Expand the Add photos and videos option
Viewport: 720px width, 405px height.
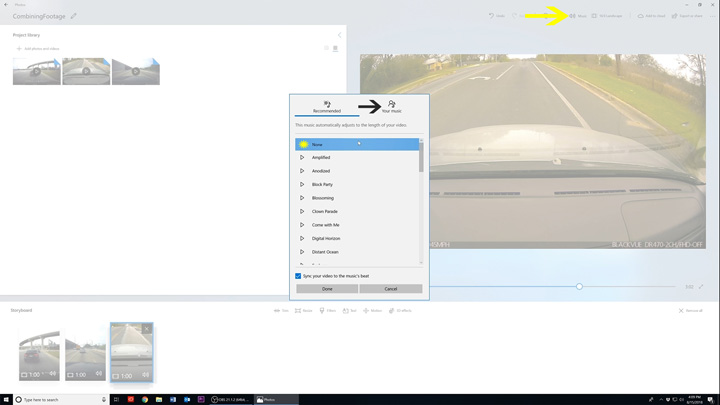(x=38, y=48)
